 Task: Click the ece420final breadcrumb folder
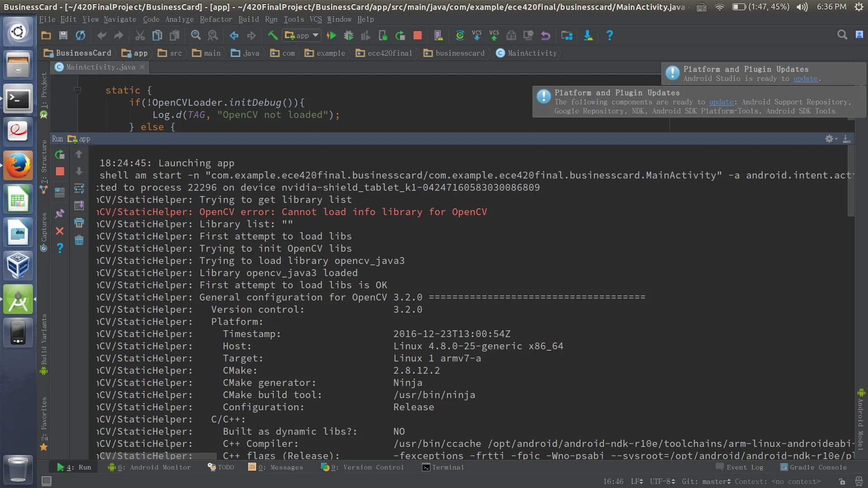384,53
